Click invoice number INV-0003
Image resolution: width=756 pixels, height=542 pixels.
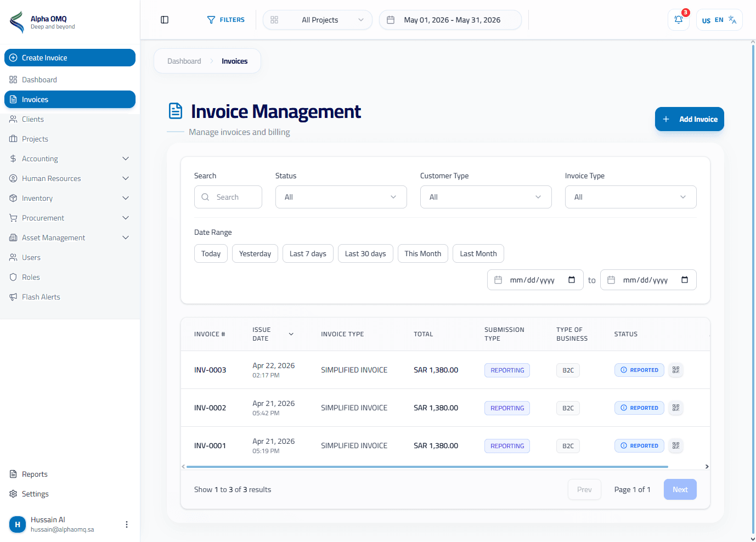tap(210, 370)
